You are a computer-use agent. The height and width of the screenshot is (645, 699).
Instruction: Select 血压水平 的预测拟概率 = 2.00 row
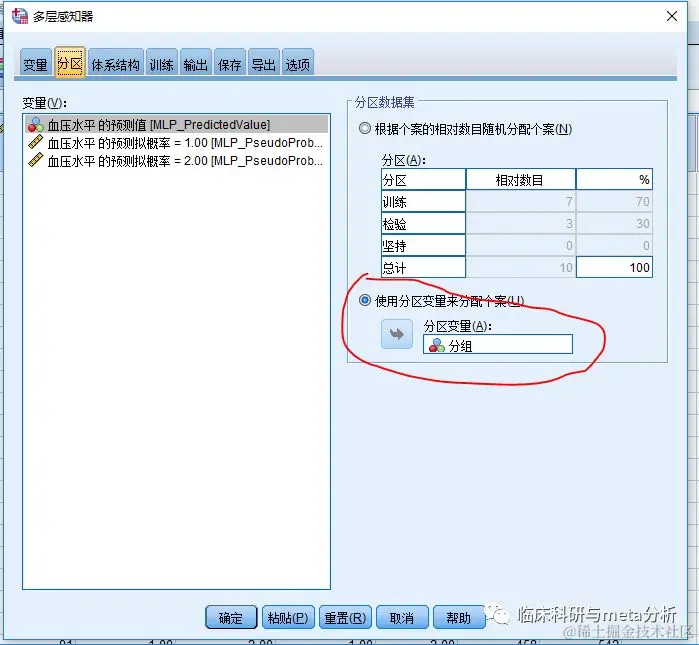[x=177, y=160]
